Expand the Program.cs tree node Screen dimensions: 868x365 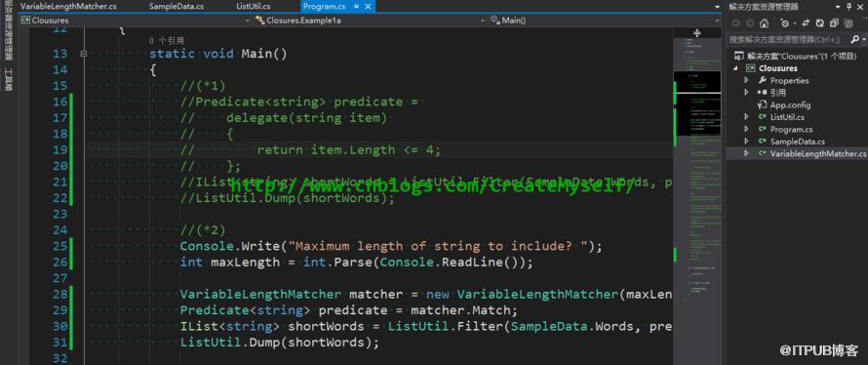[x=747, y=129]
